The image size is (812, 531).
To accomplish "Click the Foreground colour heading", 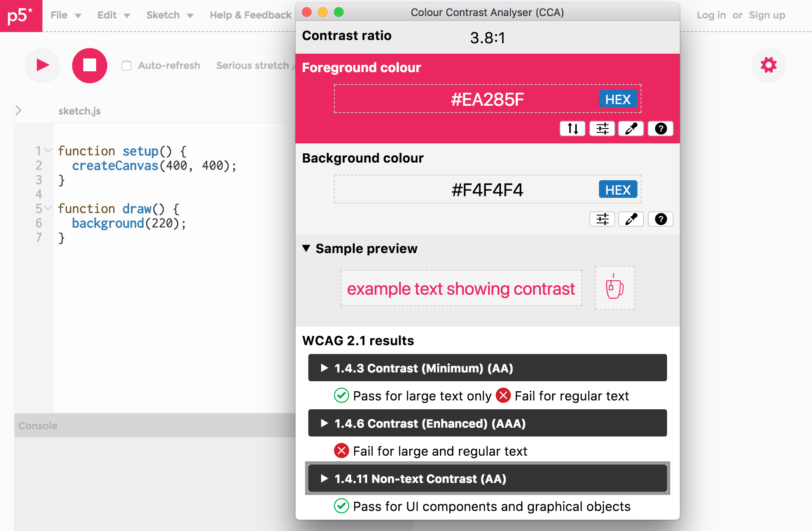I will click(361, 67).
